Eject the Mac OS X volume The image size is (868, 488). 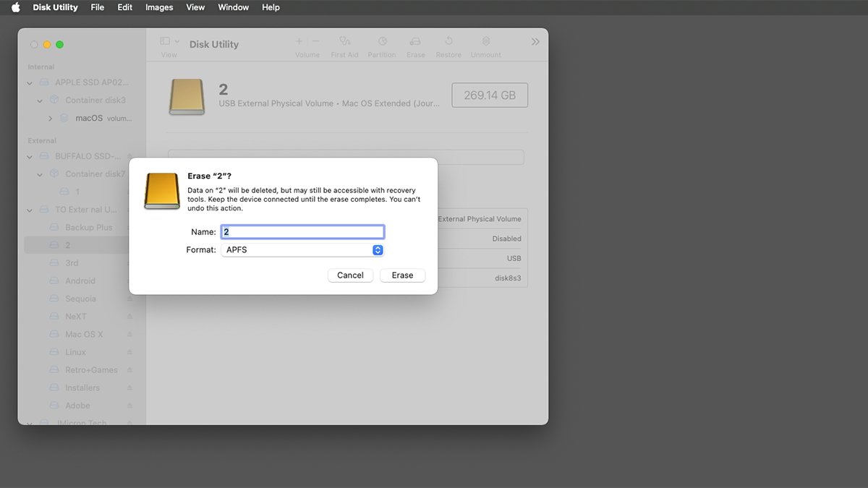point(130,335)
